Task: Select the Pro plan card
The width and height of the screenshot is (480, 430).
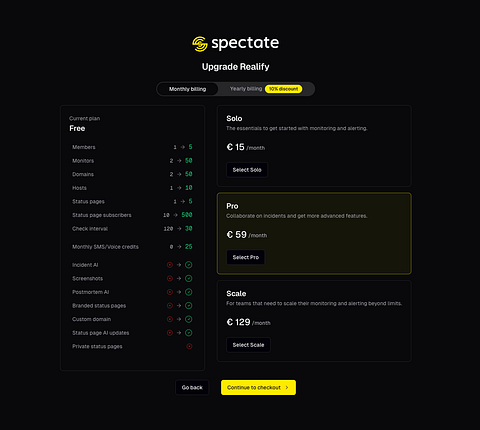Action: pos(314,233)
